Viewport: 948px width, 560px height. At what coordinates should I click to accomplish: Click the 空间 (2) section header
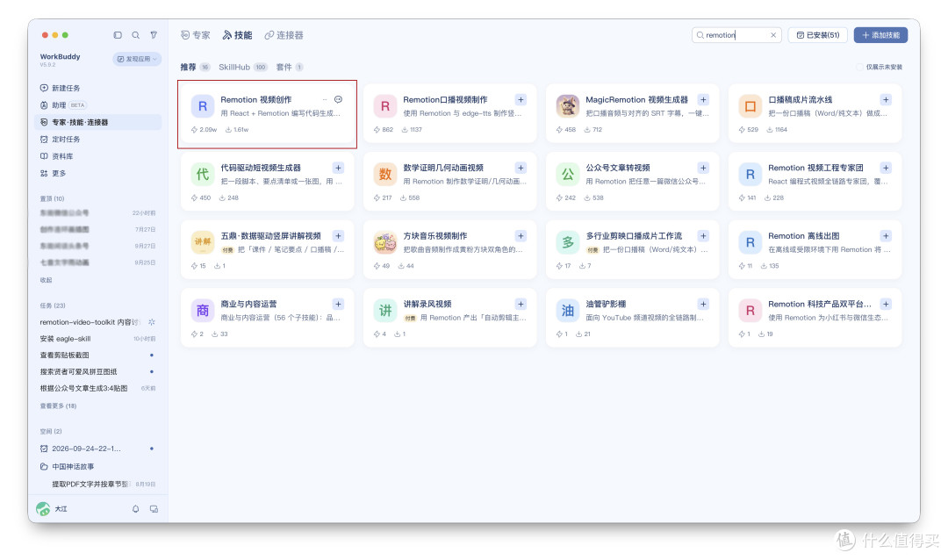[51, 431]
